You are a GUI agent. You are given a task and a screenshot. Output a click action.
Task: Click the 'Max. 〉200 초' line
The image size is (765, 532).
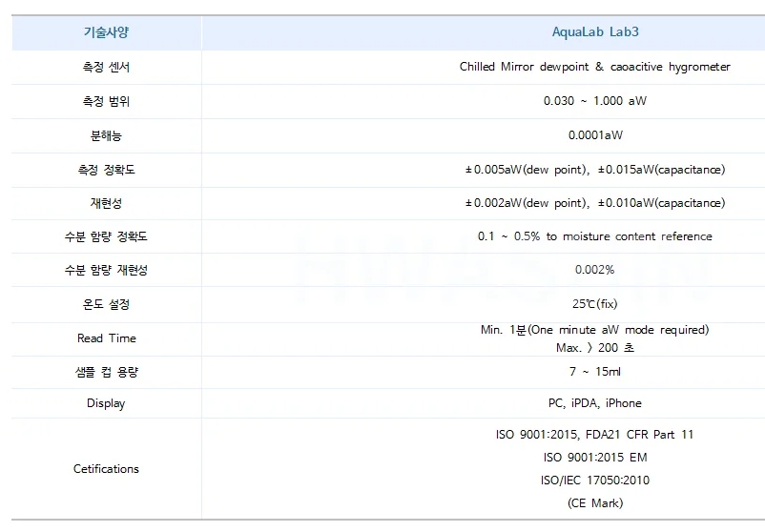(x=594, y=348)
